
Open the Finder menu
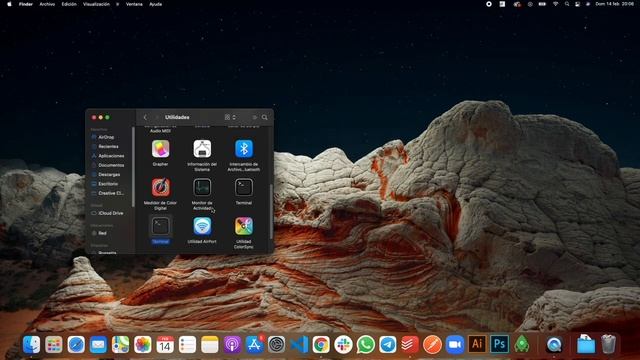[26, 4]
